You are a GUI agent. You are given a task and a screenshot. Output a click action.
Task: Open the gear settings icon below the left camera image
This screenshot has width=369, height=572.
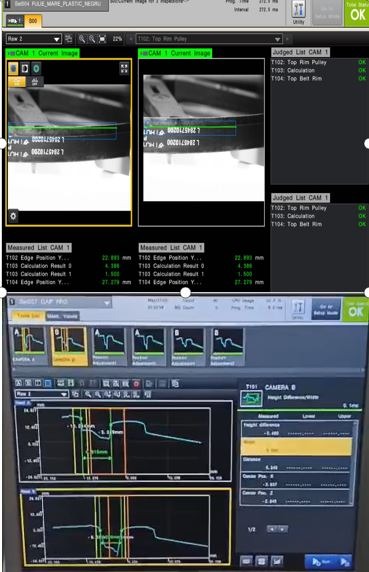point(13,216)
